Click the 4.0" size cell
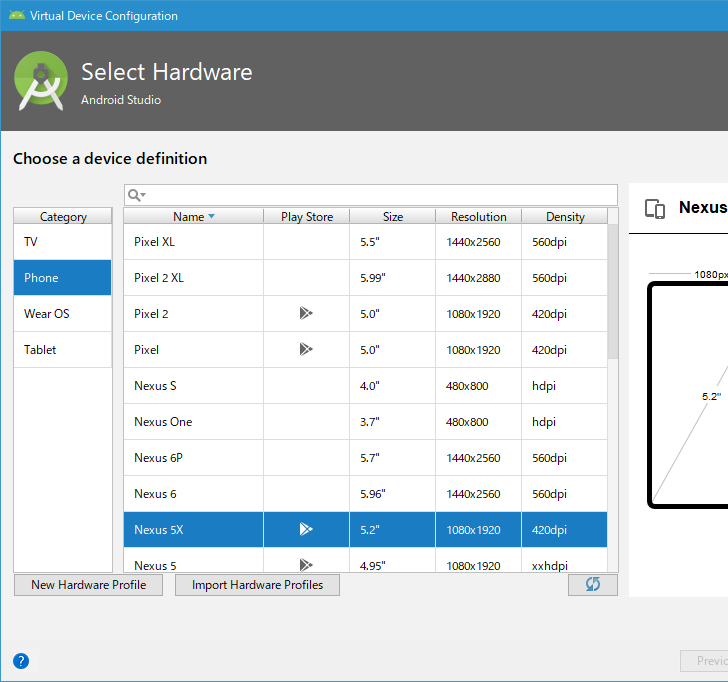 click(392, 386)
